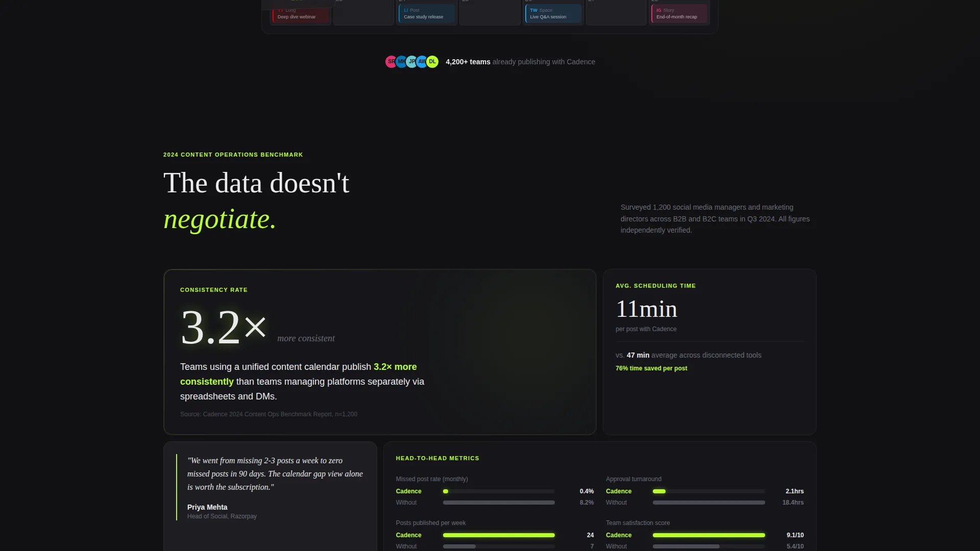This screenshot has width=980, height=551.
Task: Click the Cadence posts per week bar
Action: 499,535
